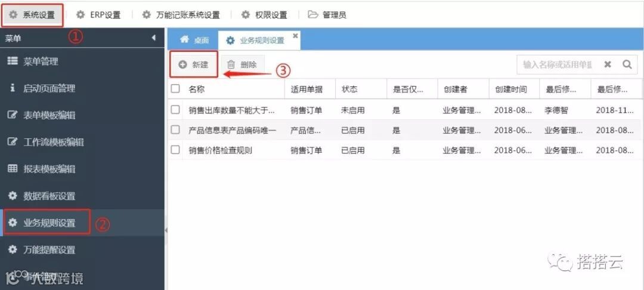644x290 pixels.
Task: Click the 已启用 status in 产品信息表 row
Action: point(353,130)
